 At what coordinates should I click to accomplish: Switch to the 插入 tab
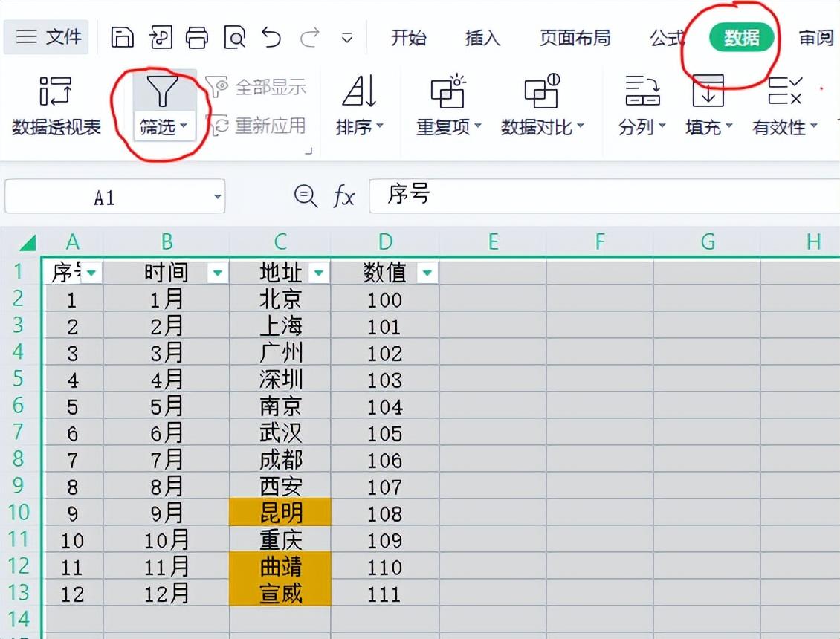[482, 37]
